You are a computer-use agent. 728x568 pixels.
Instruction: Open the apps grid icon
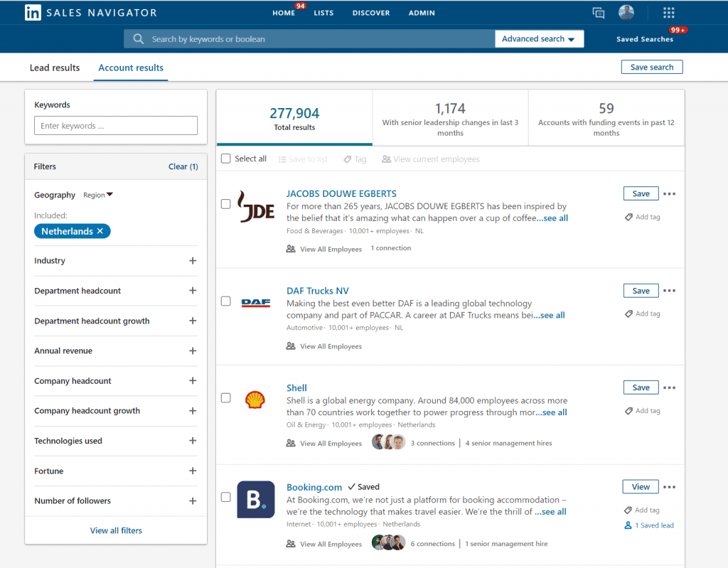pyautogui.click(x=668, y=13)
